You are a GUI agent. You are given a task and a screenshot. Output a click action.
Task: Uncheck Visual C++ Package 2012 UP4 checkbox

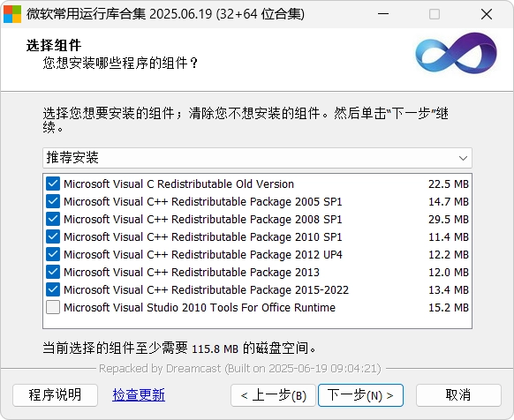(x=53, y=254)
